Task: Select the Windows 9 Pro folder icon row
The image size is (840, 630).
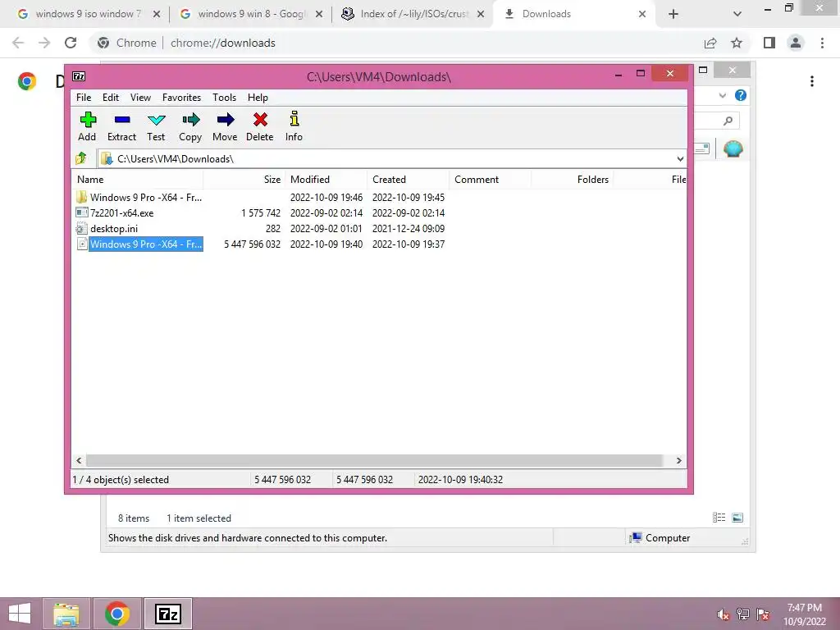Action: (x=139, y=197)
